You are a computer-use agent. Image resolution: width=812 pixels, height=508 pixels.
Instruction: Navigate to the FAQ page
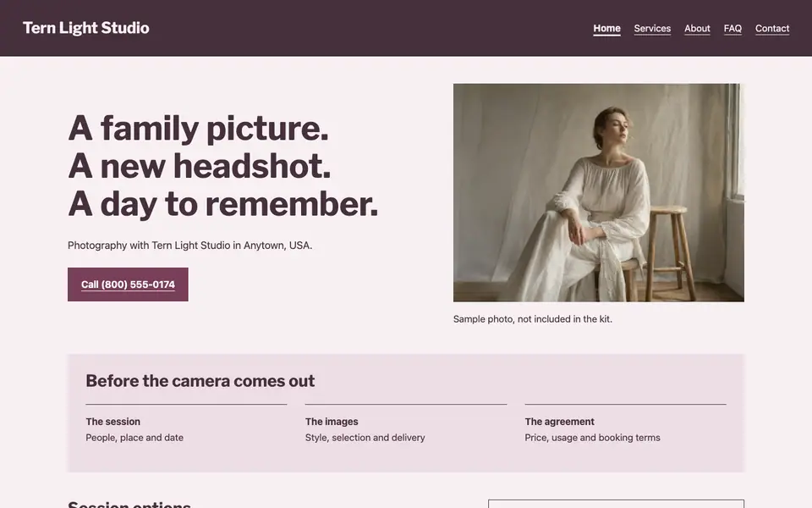(x=732, y=29)
